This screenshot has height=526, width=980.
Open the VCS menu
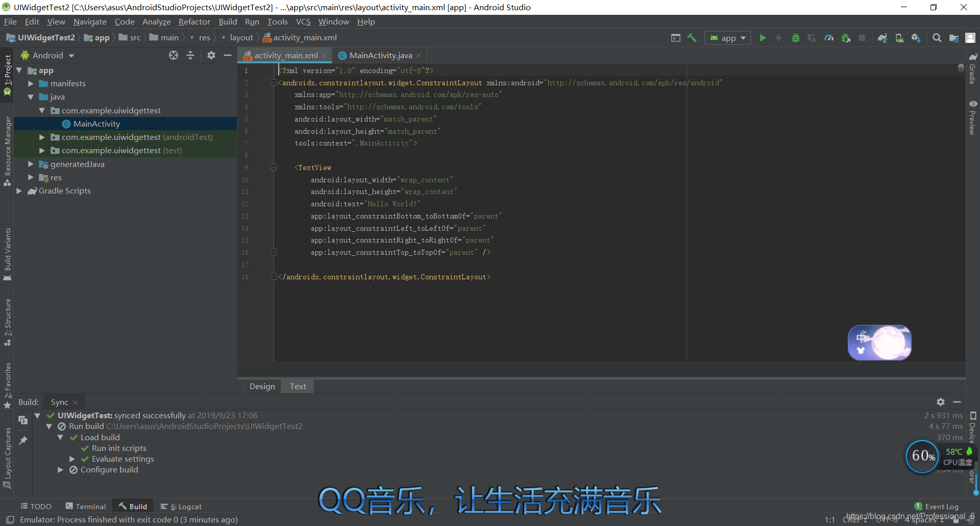click(303, 21)
